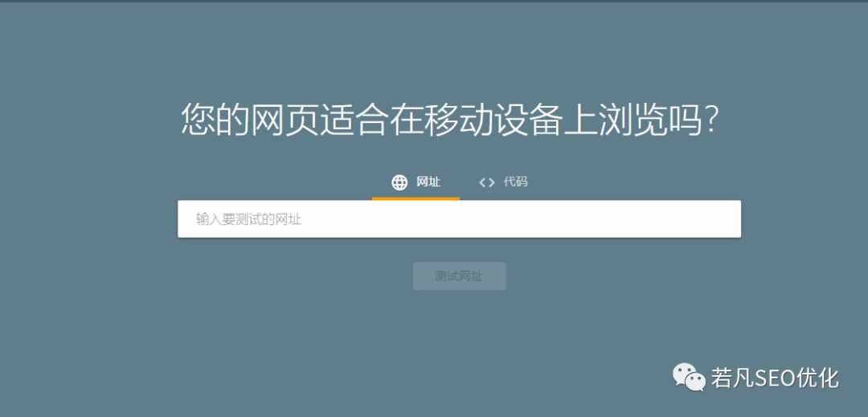Focus the 输入要测试的网址 input field
Viewport: 868px width, 417px height.
coord(460,219)
